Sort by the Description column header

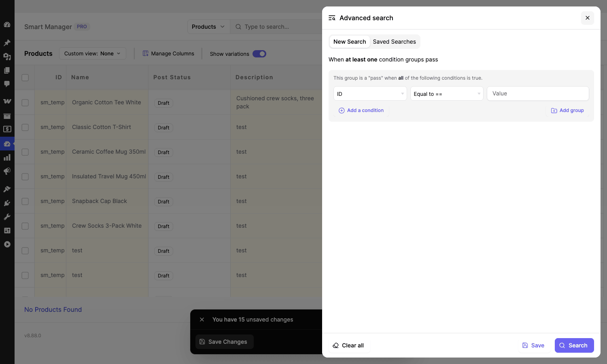[x=254, y=77]
